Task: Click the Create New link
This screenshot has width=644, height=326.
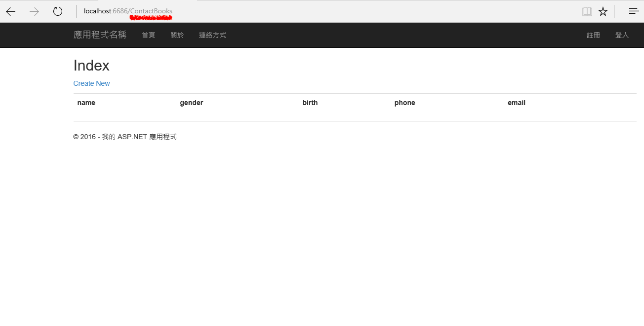Action: tap(91, 83)
